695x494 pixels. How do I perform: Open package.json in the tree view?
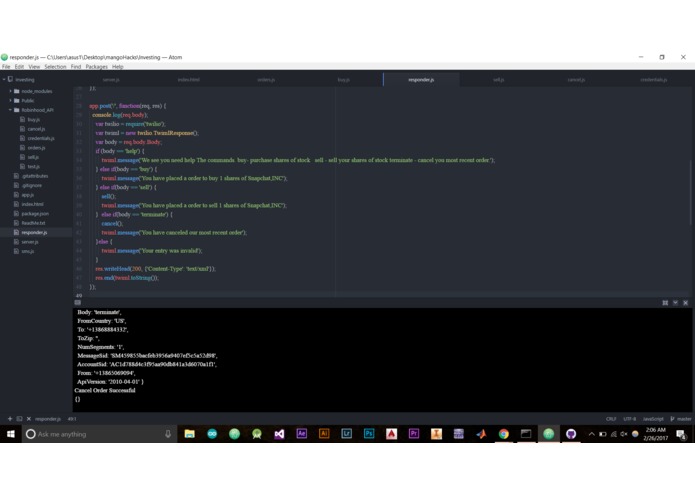click(35, 214)
